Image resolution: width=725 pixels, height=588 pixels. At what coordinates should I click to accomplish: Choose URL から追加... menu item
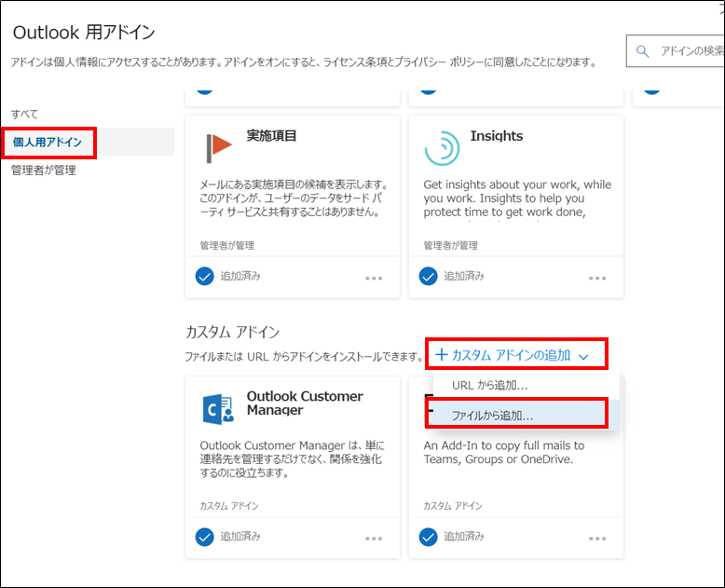[x=527, y=385]
